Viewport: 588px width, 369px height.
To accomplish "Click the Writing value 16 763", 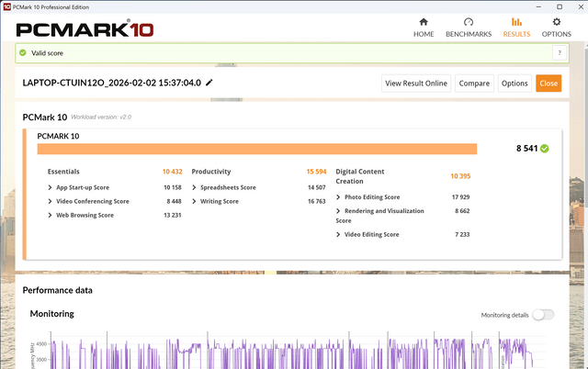I will [316, 201].
